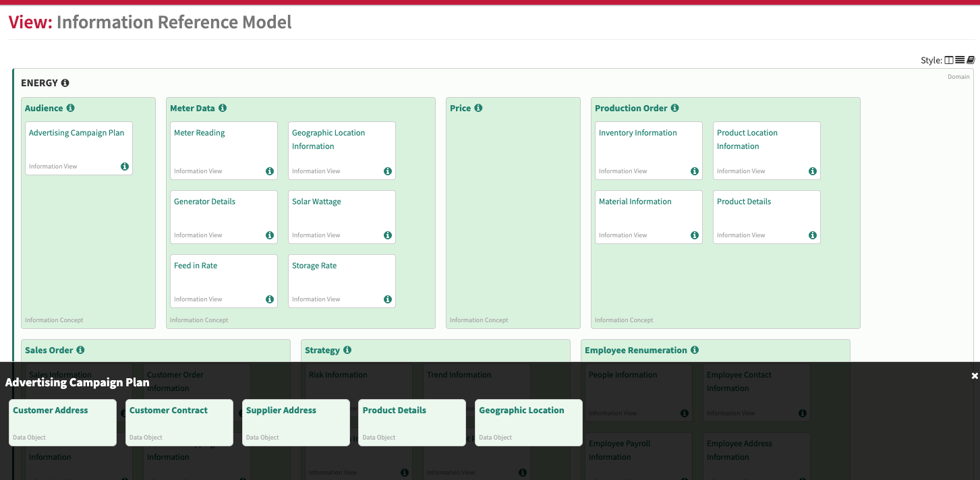This screenshot has width=980, height=480.
Task: Open the Production Order info icon
Action: [675, 108]
